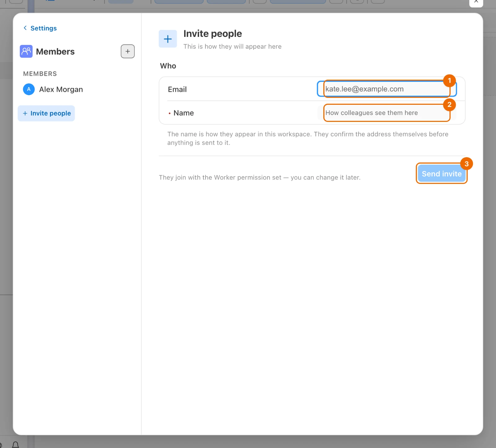Click the Send invite button

pos(441,174)
